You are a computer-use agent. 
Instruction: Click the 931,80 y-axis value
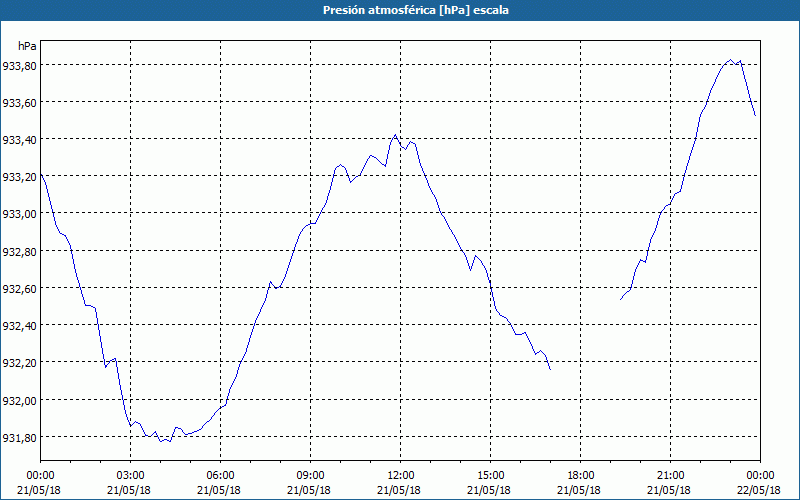click(19, 438)
